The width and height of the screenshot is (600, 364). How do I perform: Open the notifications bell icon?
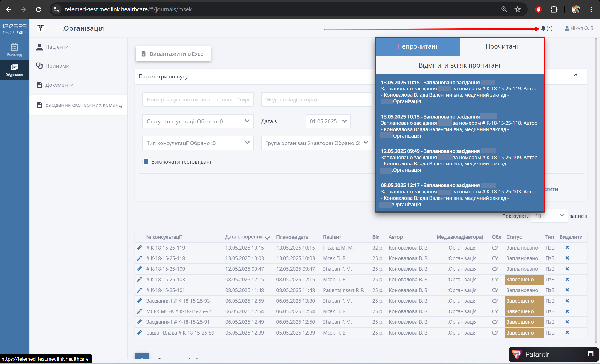pos(543,28)
